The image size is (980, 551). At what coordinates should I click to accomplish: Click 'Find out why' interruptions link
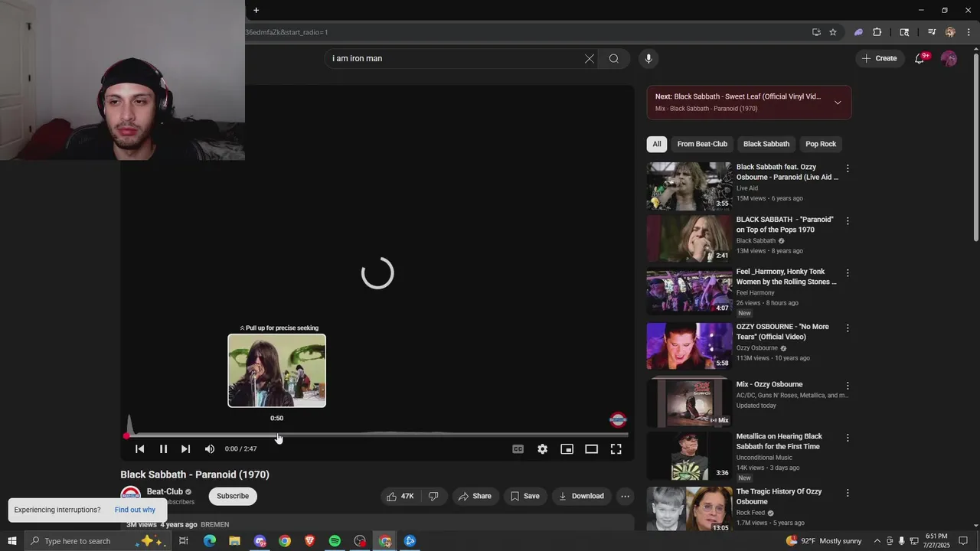pos(135,510)
